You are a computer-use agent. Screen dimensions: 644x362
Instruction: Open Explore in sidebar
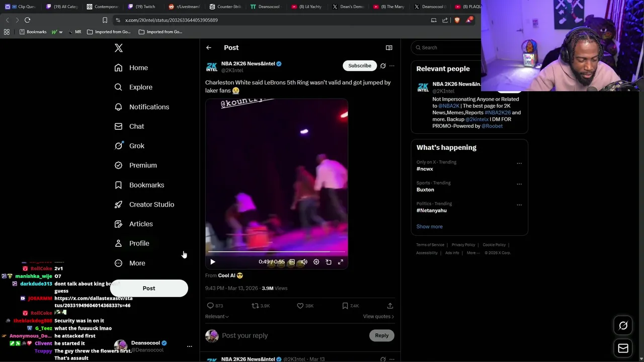[133, 87]
